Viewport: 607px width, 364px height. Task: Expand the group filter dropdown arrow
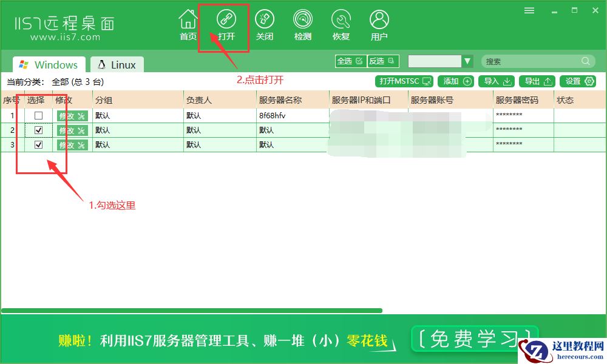[467, 61]
